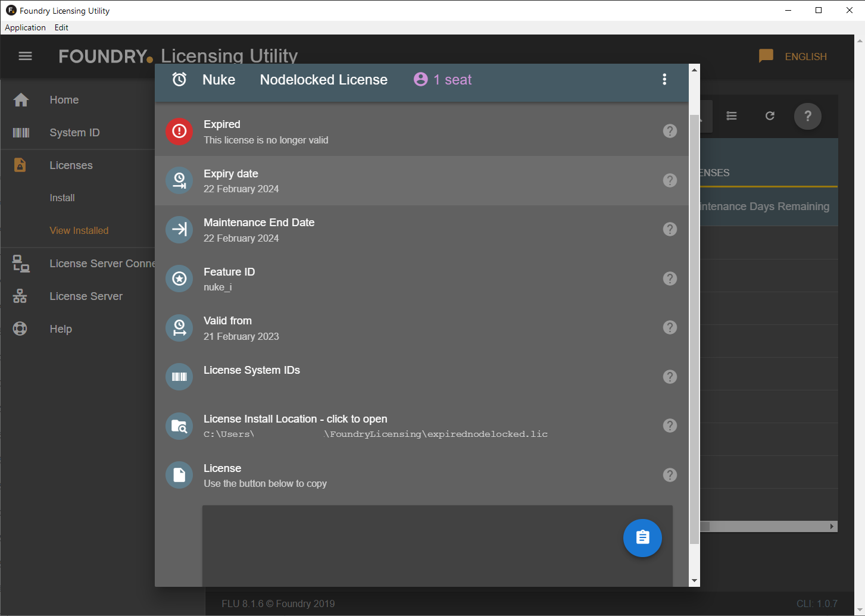Click help icon next to Feature ID
The height and width of the screenshot is (616, 865).
(x=670, y=279)
